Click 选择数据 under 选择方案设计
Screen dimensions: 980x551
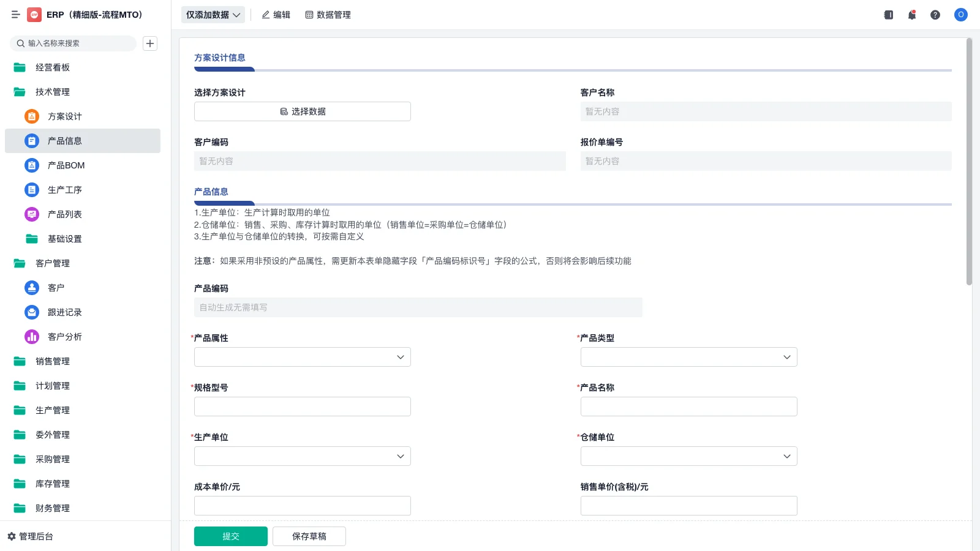[x=302, y=111]
